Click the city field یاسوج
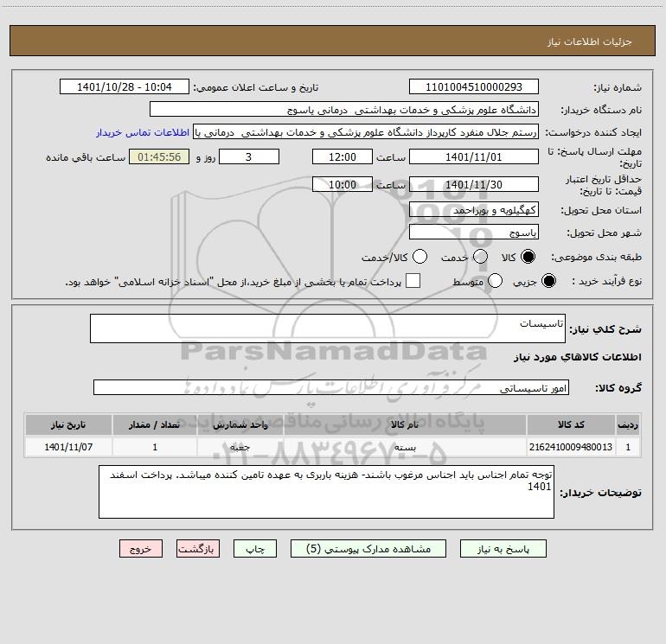The image size is (666, 644). click(x=474, y=232)
